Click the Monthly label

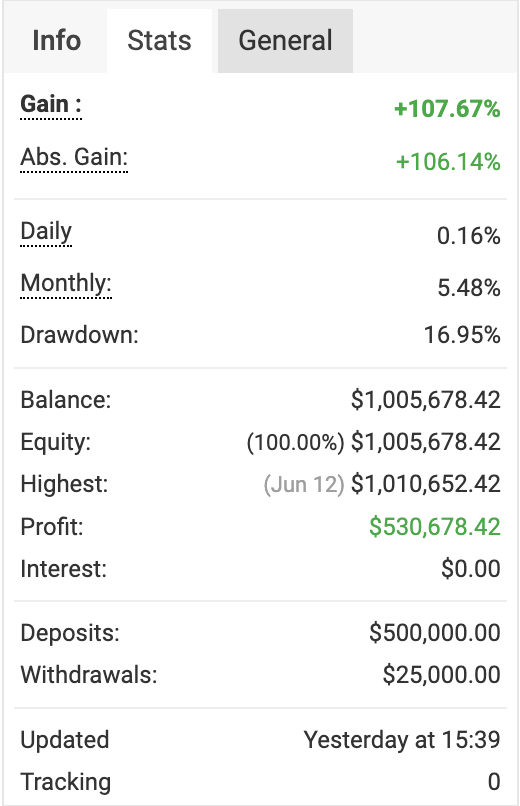pyautogui.click(x=66, y=284)
